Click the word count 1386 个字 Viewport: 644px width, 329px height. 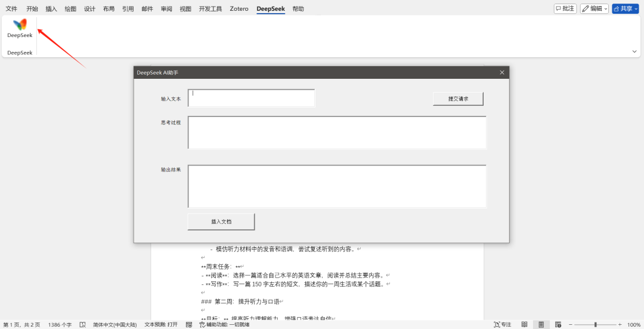60,324
